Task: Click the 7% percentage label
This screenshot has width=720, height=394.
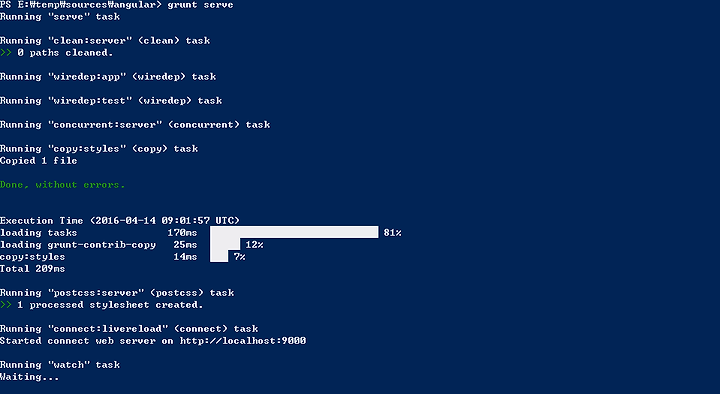Action: [x=239, y=257]
